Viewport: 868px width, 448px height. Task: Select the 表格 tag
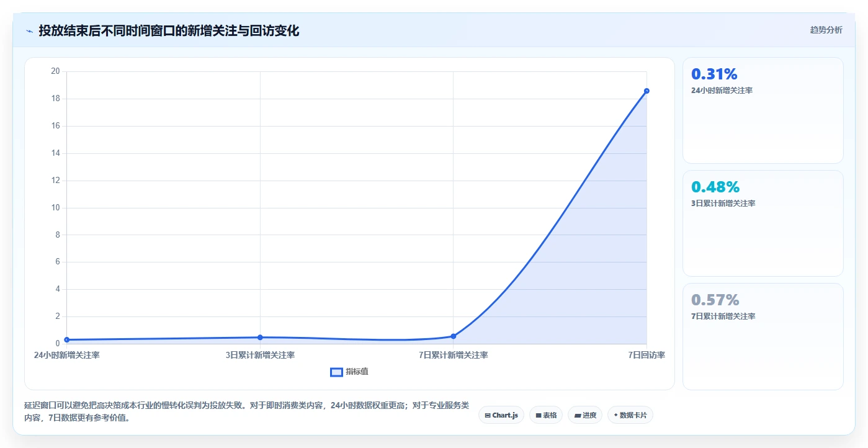pyautogui.click(x=546, y=415)
